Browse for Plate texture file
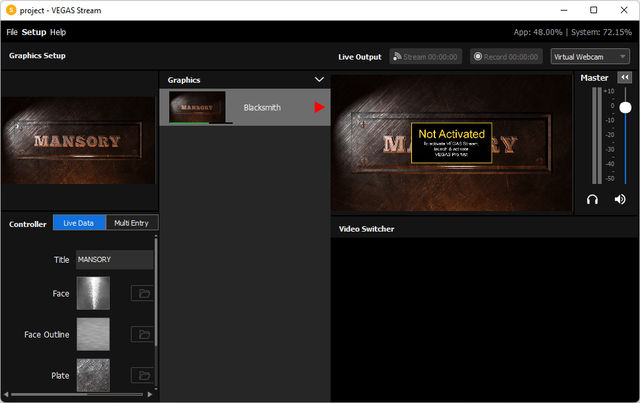This screenshot has width=640, height=403. 143,375
